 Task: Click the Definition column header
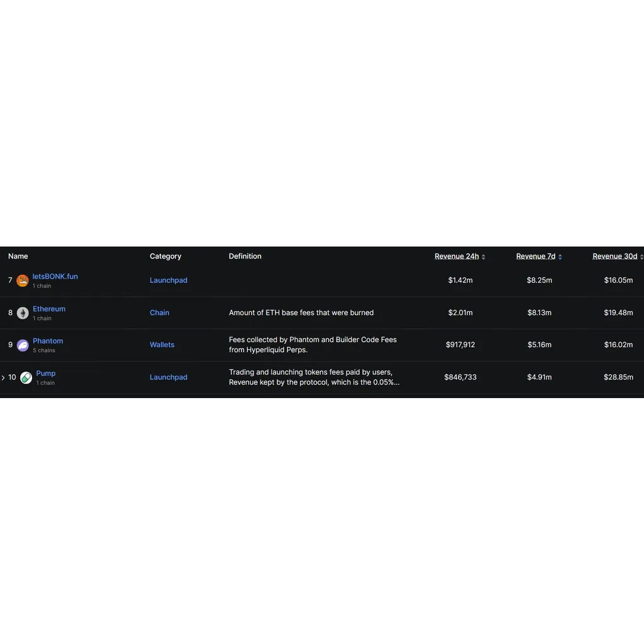pos(245,257)
